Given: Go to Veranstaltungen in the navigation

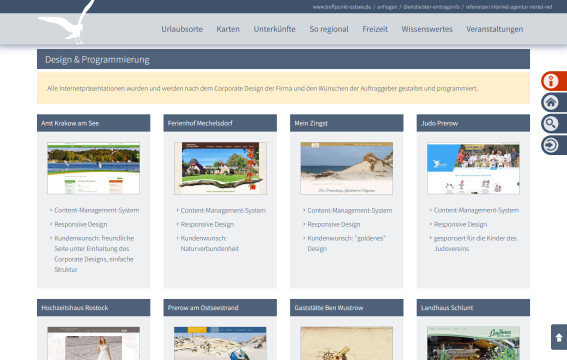Looking at the screenshot, I should pos(494,29).
